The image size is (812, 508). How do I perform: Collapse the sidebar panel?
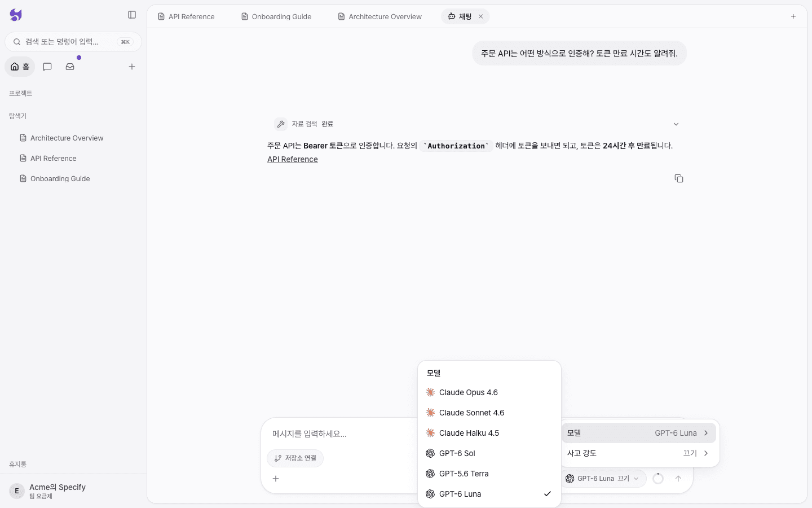coord(132,15)
